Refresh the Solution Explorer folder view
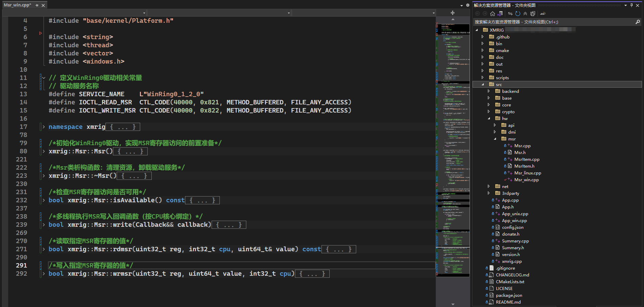Image resolution: width=644 pixels, height=307 pixels. click(x=517, y=14)
